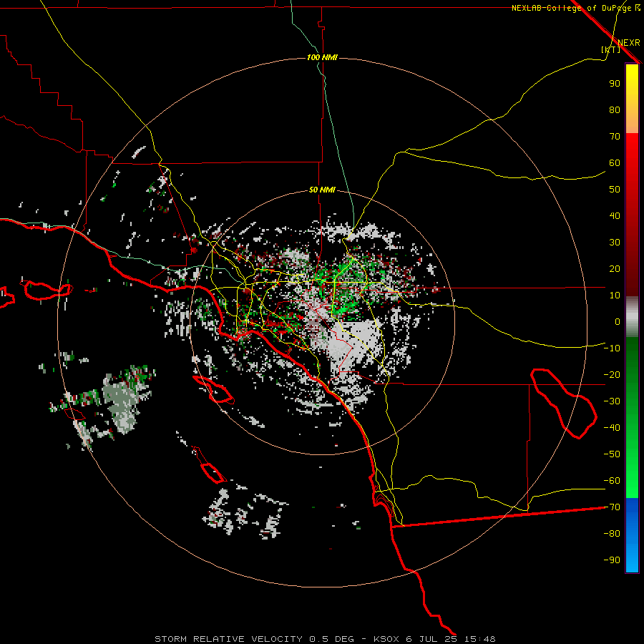The image size is (644, 644).
Task: Select the positive 40 value on velocity scale
Action: pos(615,215)
